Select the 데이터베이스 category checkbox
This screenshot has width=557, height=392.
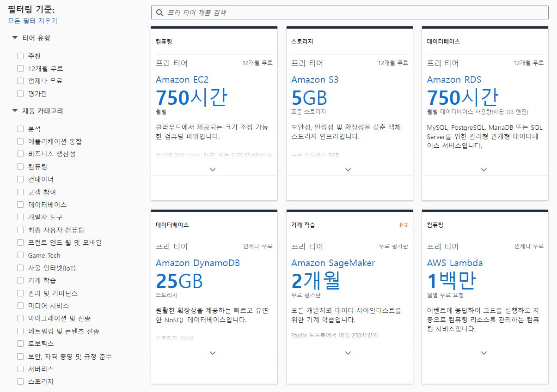coord(20,205)
